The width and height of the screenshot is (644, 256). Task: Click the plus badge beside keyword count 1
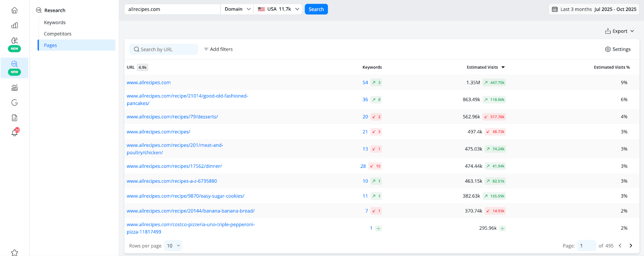378,228
